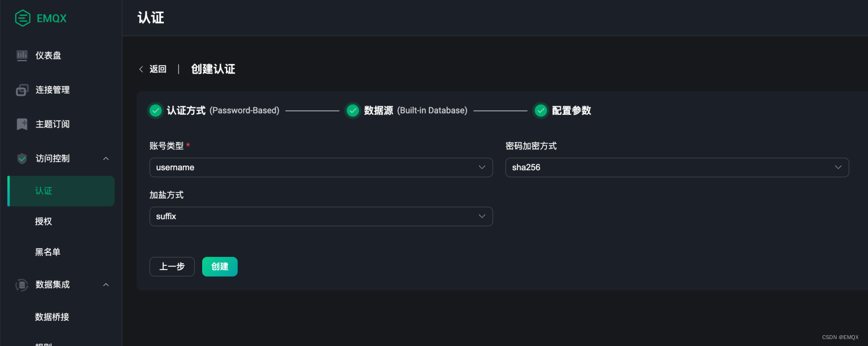The width and height of the screenshot is (868, 346).
Task: Click the shield icon beside 访问控制
Action: [22, 159]
